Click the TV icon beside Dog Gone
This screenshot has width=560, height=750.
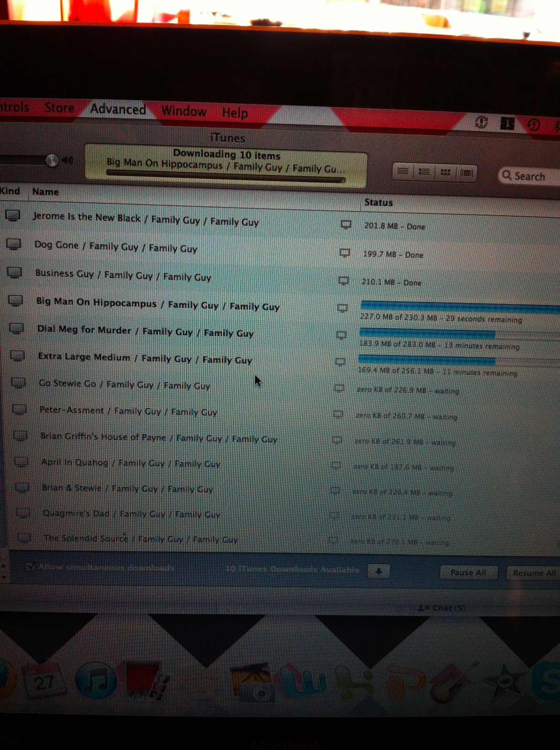click(x=14, y=244)
